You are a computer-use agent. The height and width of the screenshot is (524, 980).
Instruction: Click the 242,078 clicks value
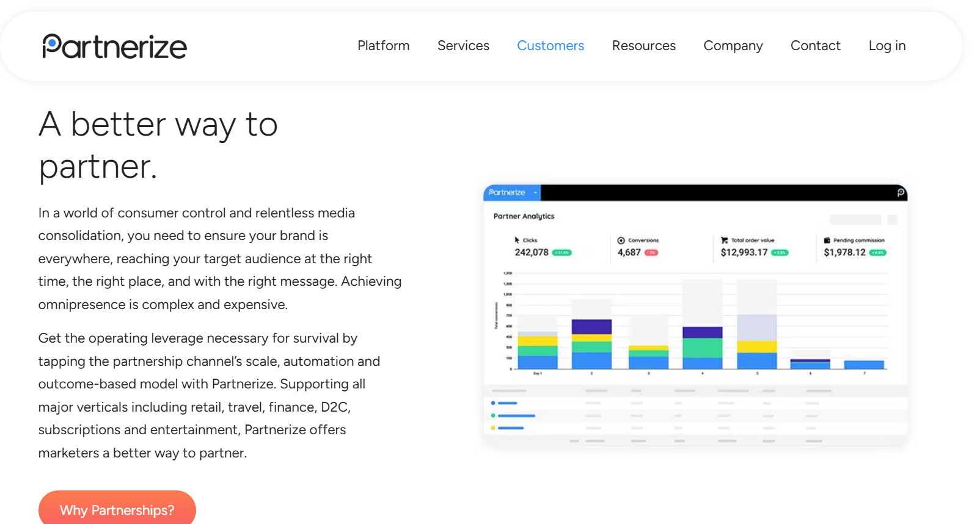tap(532, 252)
